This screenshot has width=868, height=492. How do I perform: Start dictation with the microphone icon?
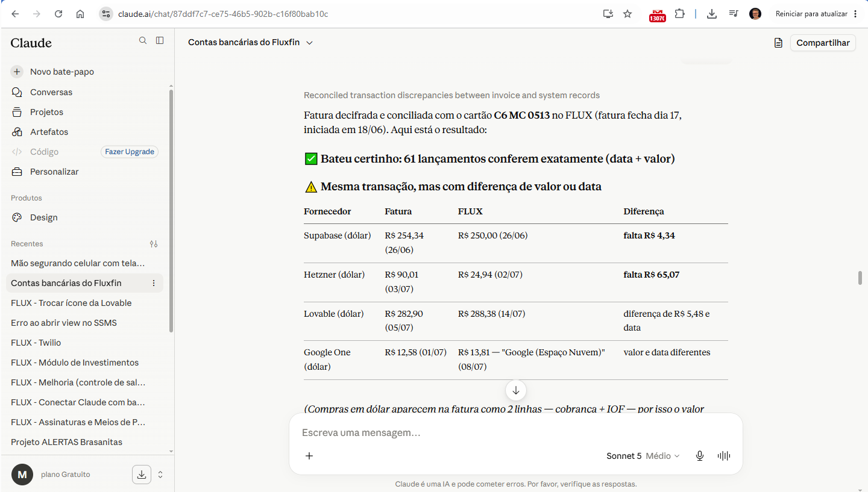pyautogui.click(x=700, y=456)
